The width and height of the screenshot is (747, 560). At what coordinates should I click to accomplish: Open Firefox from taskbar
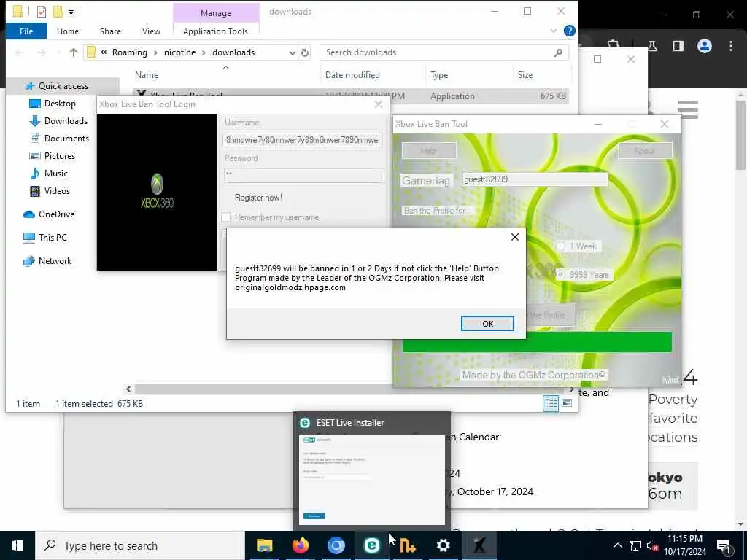tap(300, 545)
